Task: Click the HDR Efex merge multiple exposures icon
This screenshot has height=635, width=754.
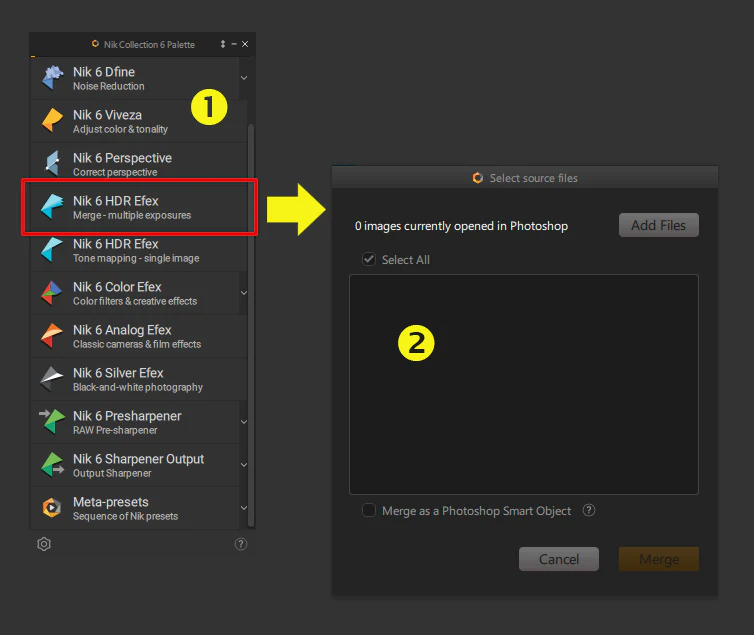Action: click(52, 207)
